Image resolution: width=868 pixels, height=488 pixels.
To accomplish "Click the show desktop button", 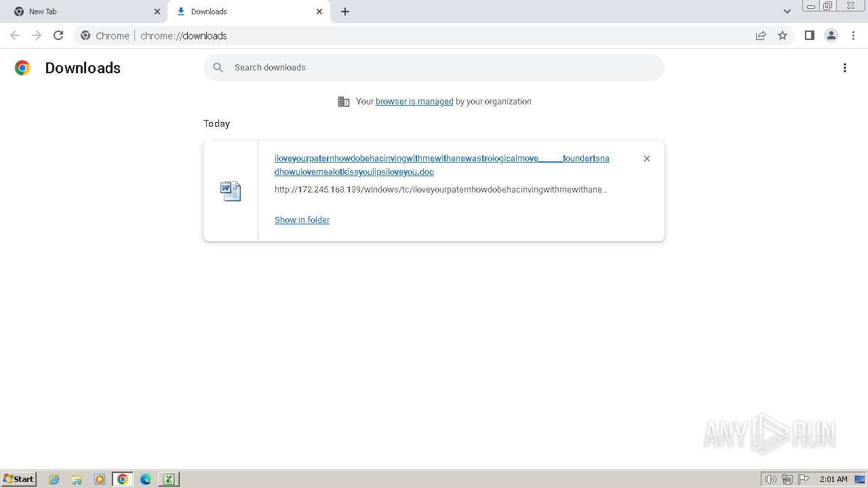I will click(861, 479).
